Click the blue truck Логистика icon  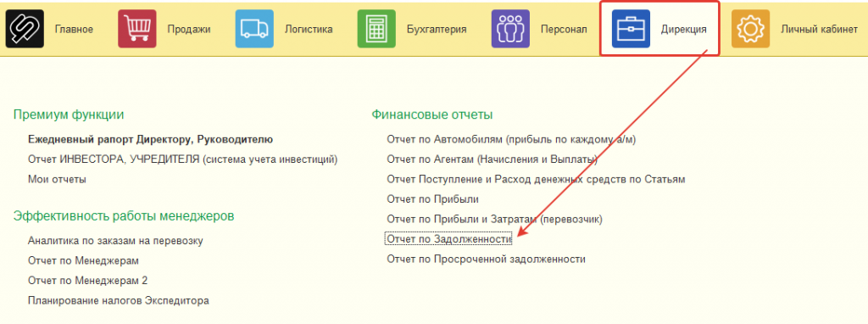254,29
